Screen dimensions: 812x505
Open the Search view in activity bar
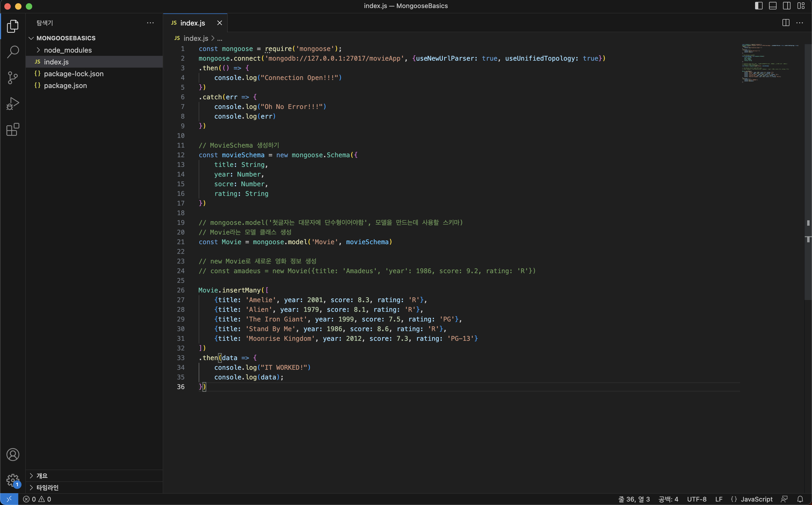coord(13,52)
